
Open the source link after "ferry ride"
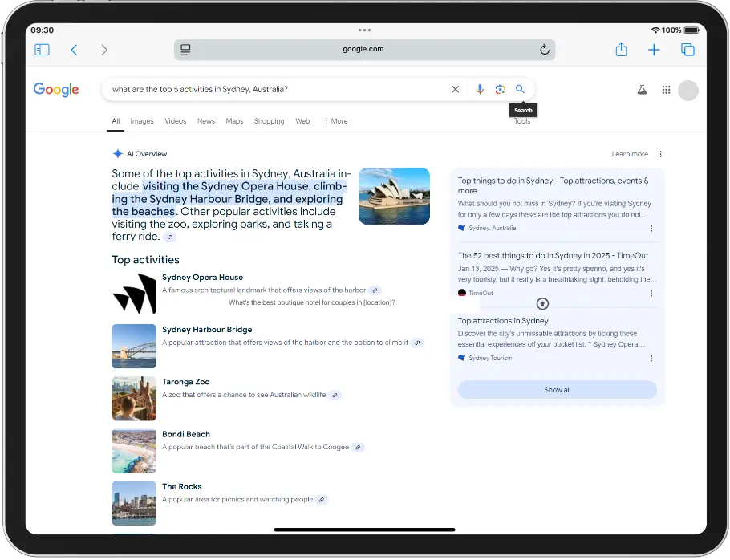(x=170, y=237)
